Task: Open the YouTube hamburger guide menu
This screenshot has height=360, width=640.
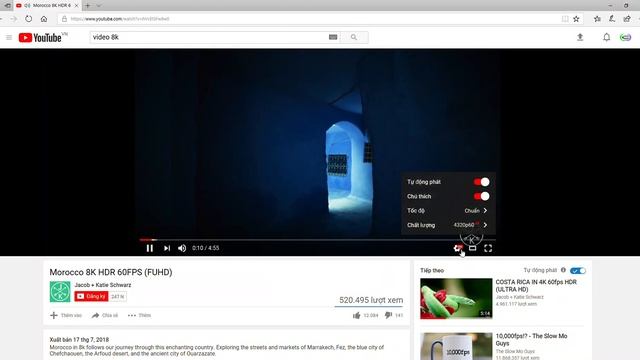Action: [x=9, y=38]
